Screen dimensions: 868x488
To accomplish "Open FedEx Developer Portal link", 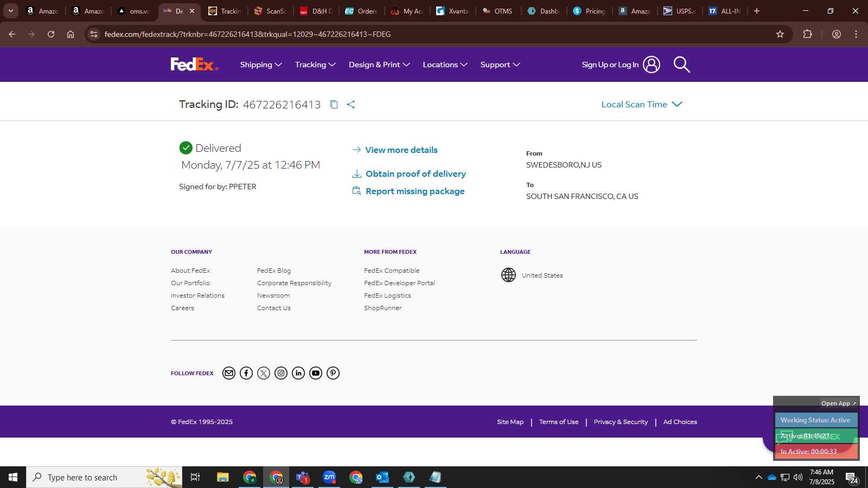I will [x=399, y=283].
